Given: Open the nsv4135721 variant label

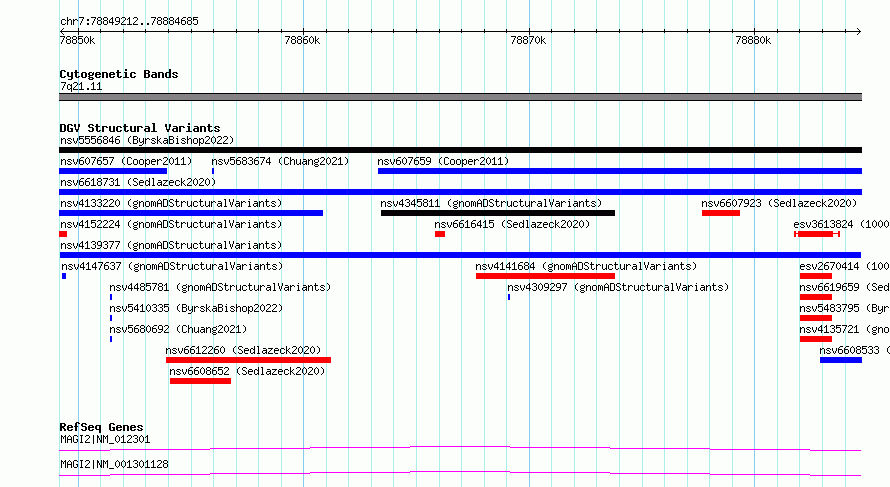Looking at the screenshot, I should tap(845, 329).
